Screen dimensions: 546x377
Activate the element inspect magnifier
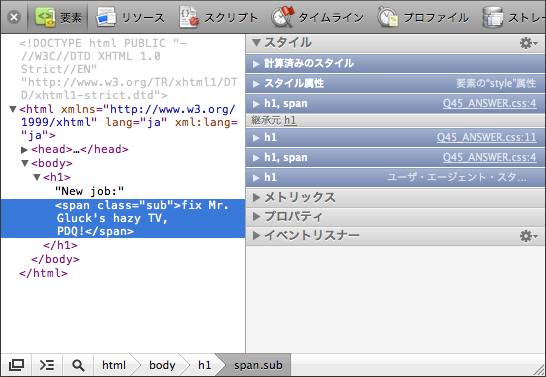pos(78,365)
